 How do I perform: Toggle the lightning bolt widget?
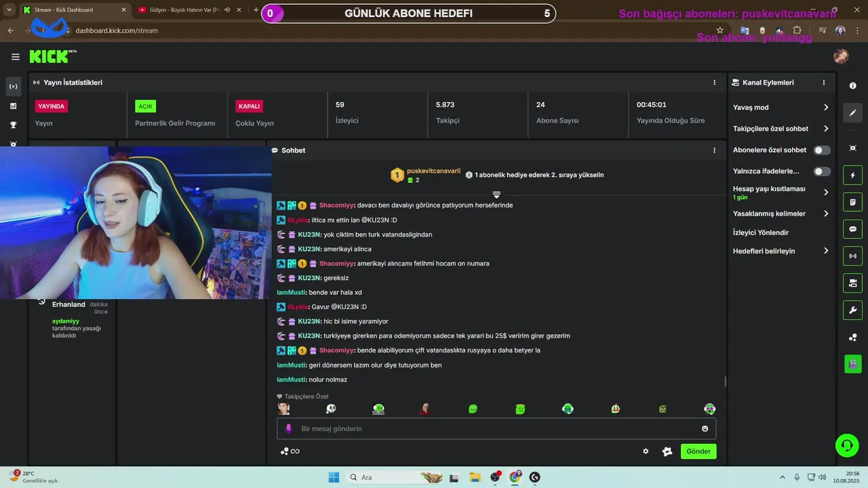[853, 175]
